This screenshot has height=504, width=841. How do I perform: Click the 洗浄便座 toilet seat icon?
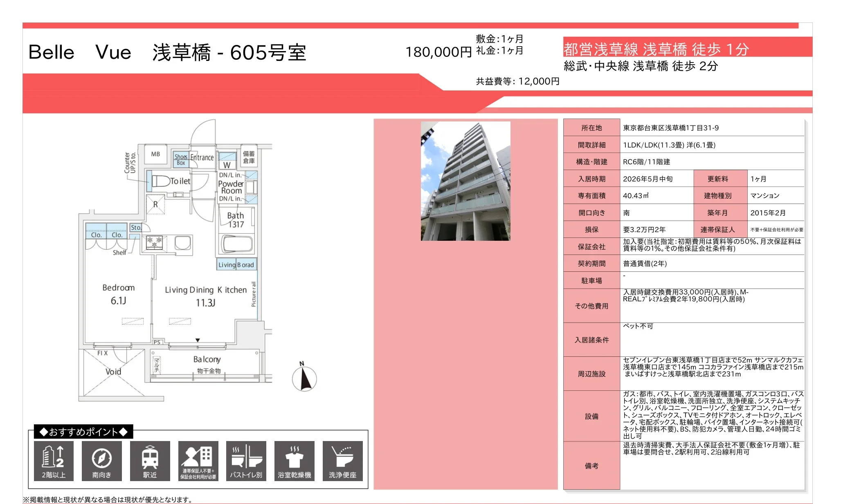coord(342,460)
